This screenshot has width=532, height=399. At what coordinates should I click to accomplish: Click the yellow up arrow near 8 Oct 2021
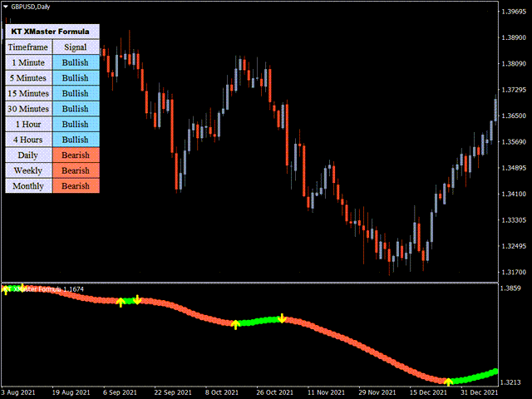coord(235,324)
